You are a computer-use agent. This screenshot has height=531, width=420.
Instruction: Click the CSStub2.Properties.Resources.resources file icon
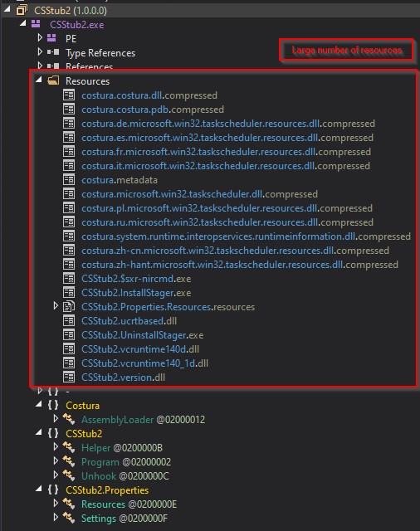[x=69, y=306]
